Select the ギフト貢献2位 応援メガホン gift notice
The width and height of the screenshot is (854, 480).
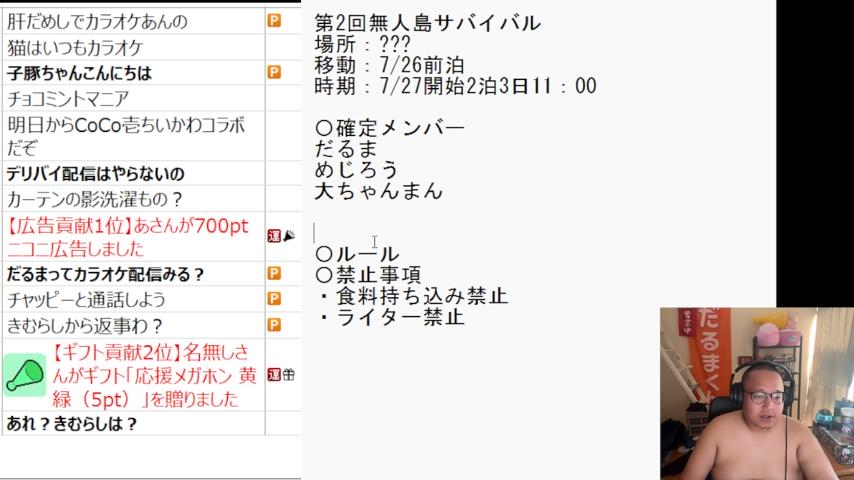[155, 375]
